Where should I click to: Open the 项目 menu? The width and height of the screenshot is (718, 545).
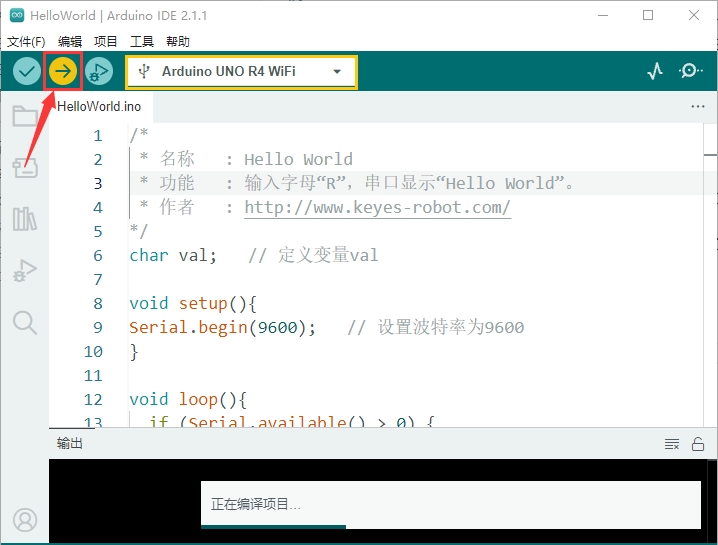106,42
